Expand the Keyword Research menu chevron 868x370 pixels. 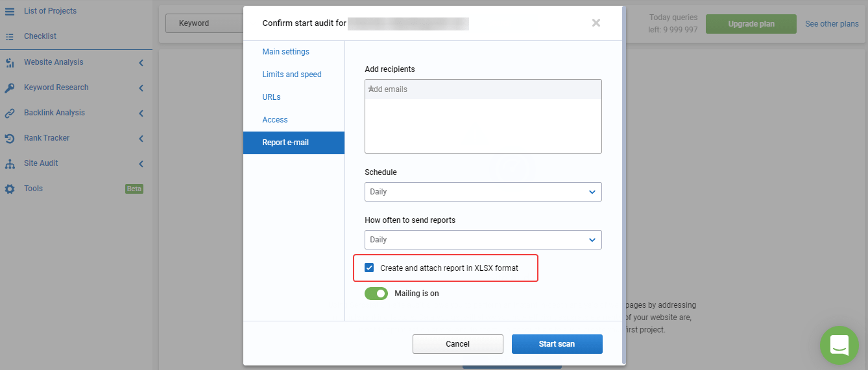[141, 88]
